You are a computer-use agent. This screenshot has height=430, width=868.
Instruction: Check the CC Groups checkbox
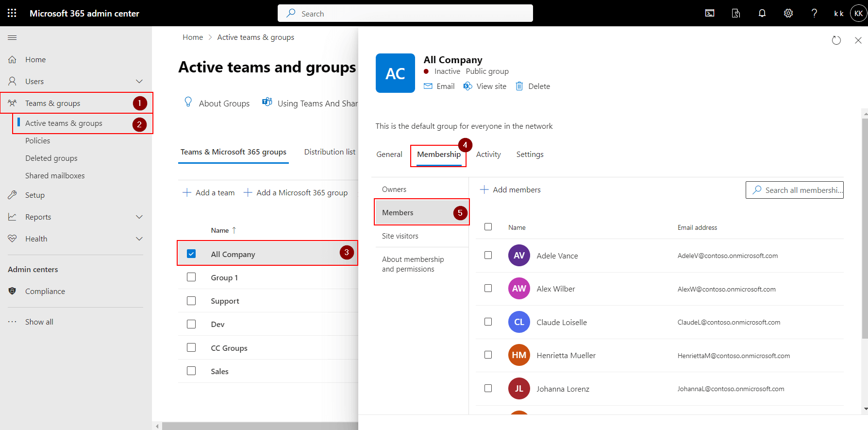(191, 347)
